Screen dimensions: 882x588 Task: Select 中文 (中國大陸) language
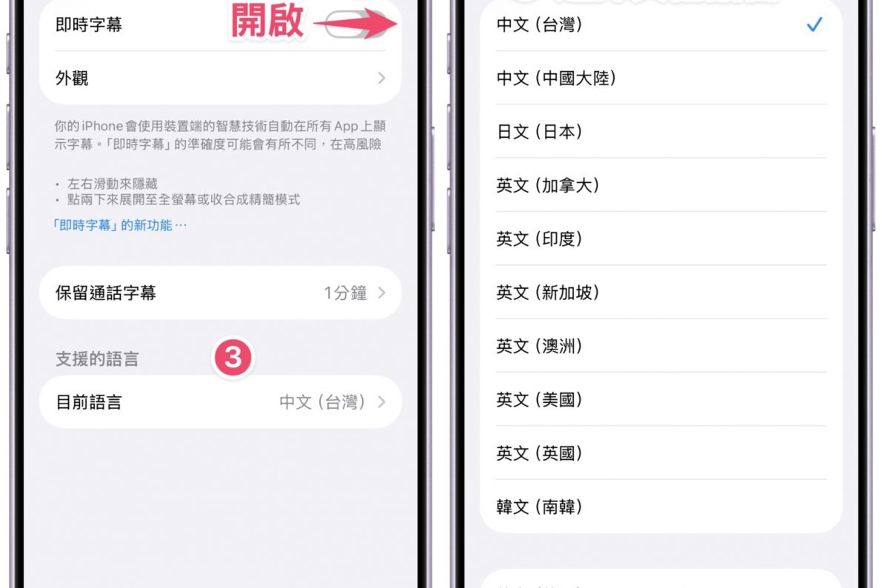click(661, 78)
